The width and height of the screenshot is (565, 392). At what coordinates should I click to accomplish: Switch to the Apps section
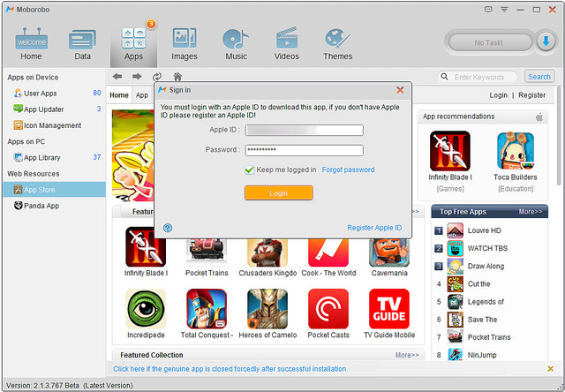pyautogui.click(x=133, y=45)
